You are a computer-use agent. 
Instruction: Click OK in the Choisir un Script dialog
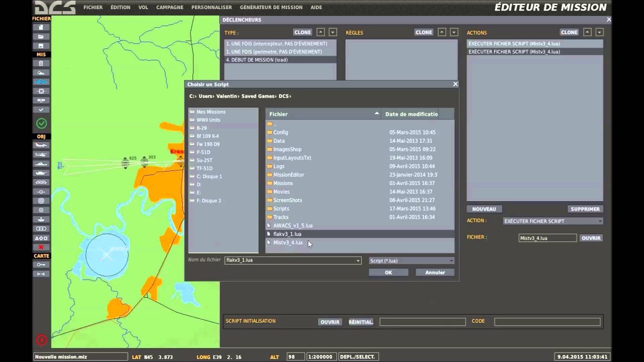(388, 273)
